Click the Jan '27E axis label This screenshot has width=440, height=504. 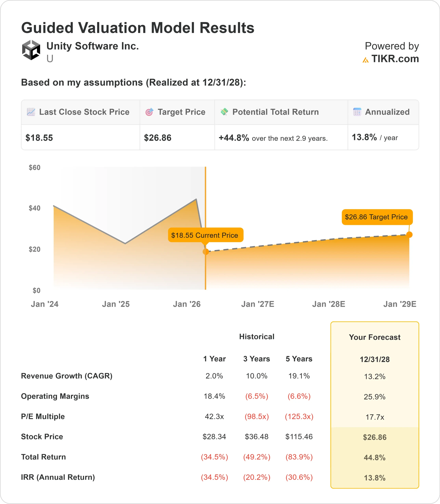pyautogui.click(x=258, y=304)
